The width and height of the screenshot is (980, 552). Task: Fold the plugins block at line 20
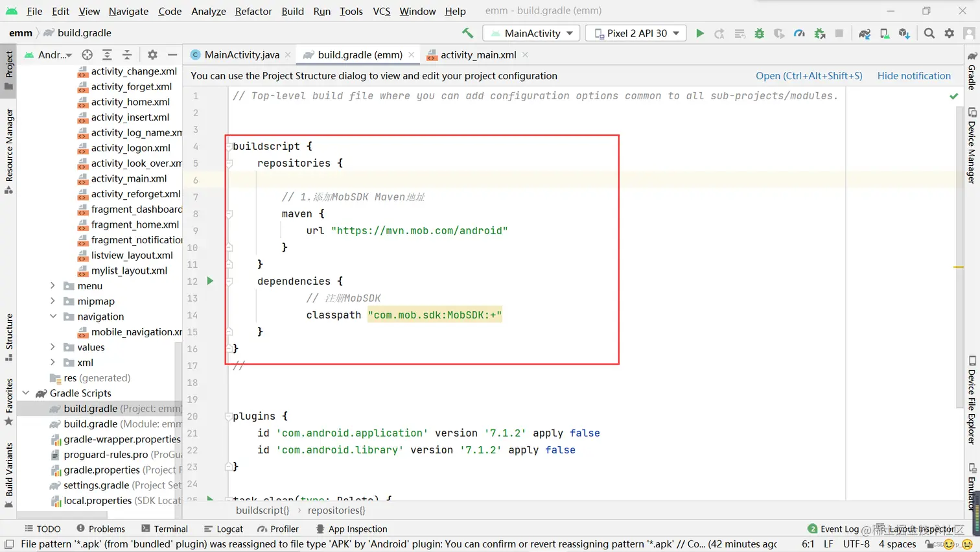tap(229, 416)
